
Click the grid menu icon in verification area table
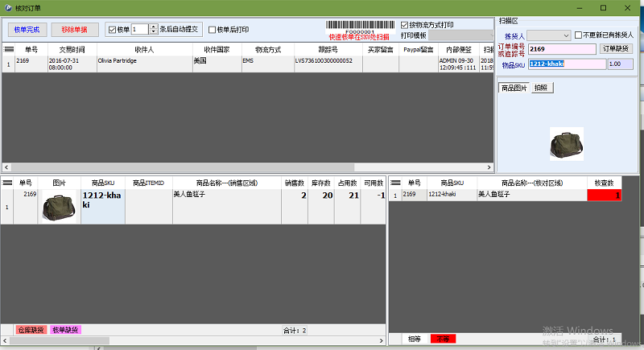coord(395,183)
